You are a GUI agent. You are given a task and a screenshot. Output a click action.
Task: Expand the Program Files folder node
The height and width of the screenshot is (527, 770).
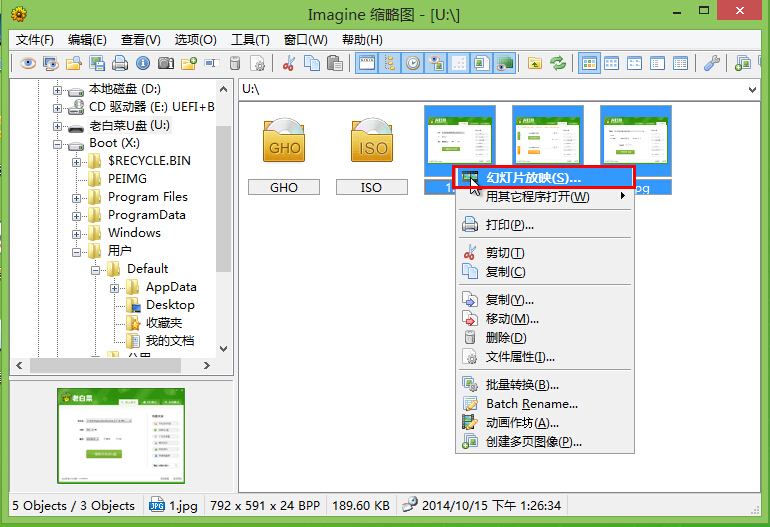[76, 198]
